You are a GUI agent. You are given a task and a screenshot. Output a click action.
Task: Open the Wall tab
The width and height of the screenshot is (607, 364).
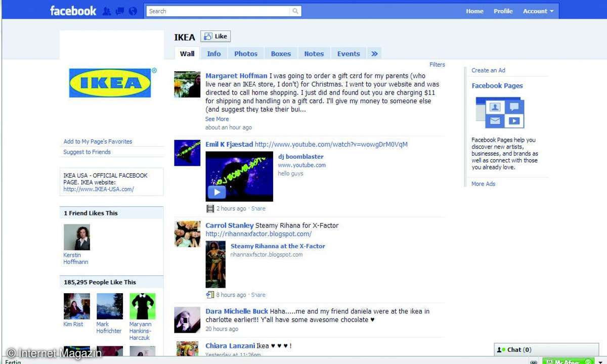187,54
